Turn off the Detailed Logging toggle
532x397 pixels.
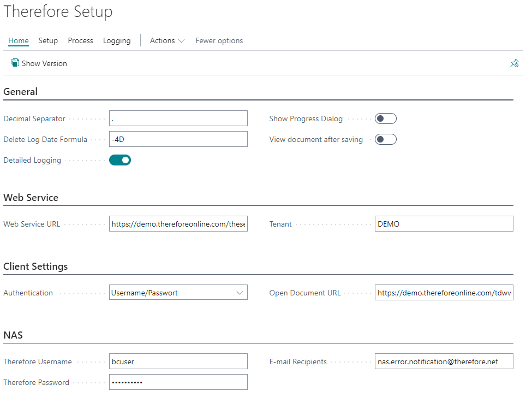point(119,160)
